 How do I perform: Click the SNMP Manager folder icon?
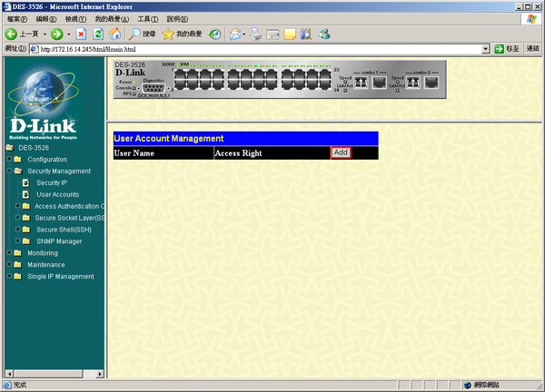[x=26, y=241]
